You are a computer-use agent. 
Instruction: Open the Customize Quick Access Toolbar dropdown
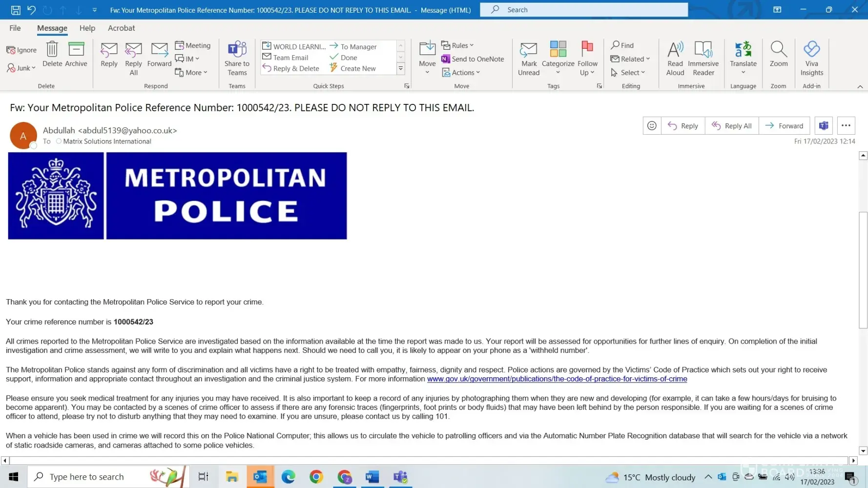[95, 10]
